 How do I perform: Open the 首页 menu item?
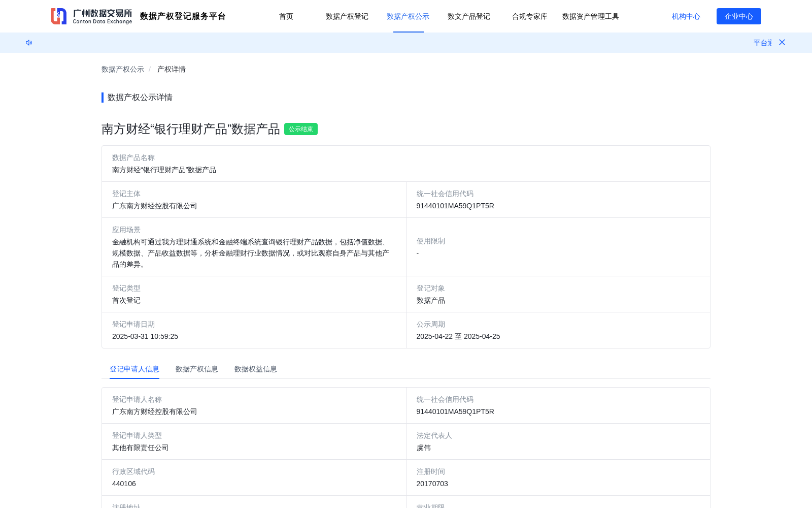[x=286, y=16]
